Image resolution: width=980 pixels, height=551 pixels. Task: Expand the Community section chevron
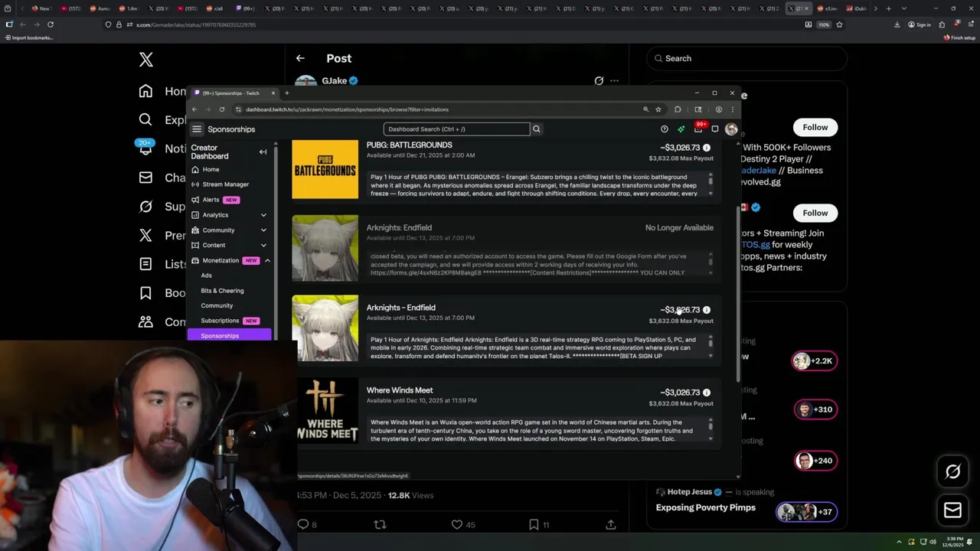click(x=263, y=230)
